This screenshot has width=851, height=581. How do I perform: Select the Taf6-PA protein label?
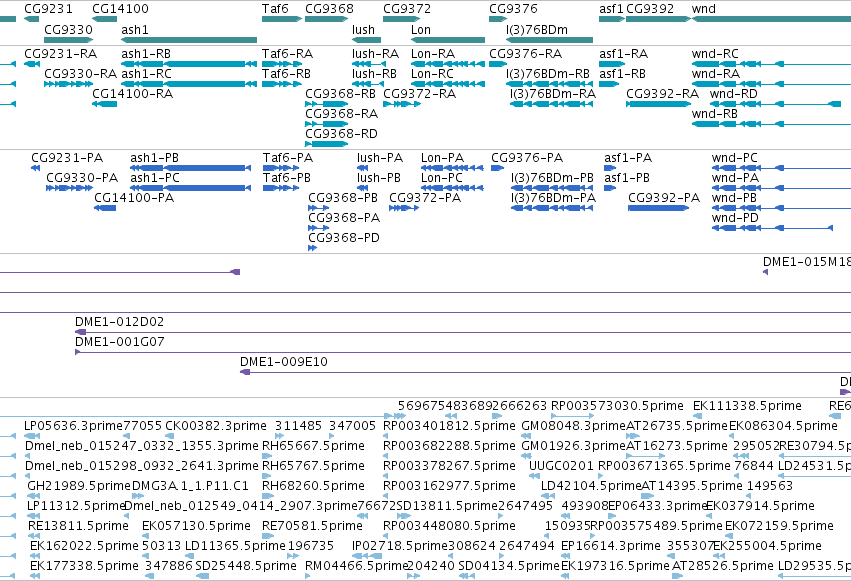coord(288,157)
